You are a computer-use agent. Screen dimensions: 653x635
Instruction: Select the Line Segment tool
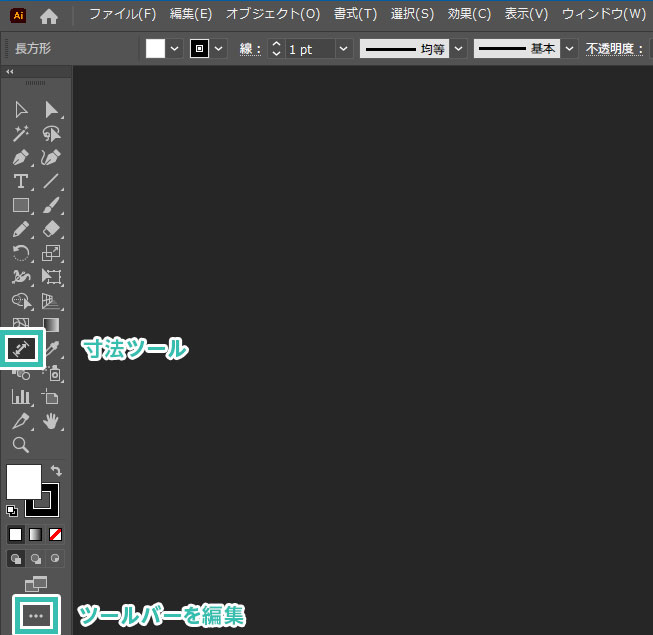[51, 182]
